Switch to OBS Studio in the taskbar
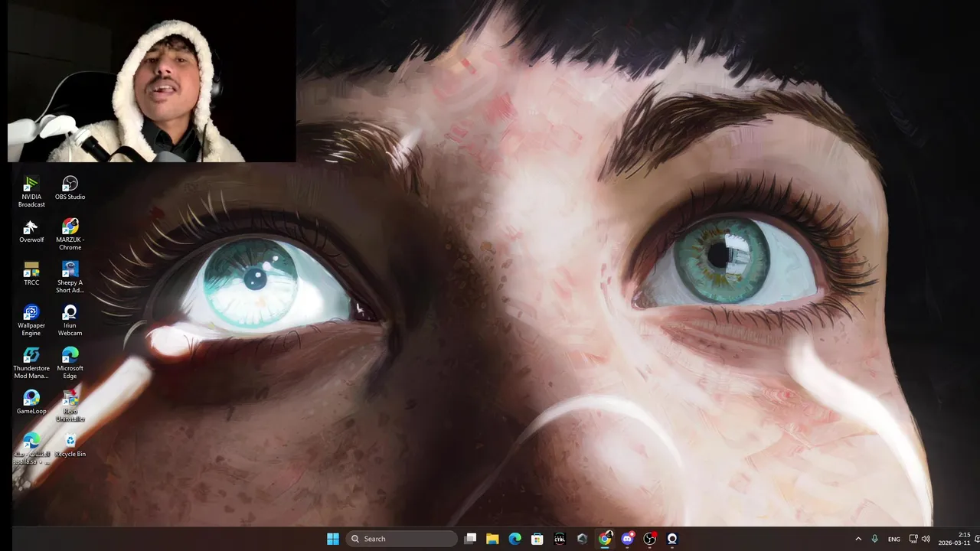The width and height of the screenshot is (980, 551). pyautogui.click(x=649, y=539)
